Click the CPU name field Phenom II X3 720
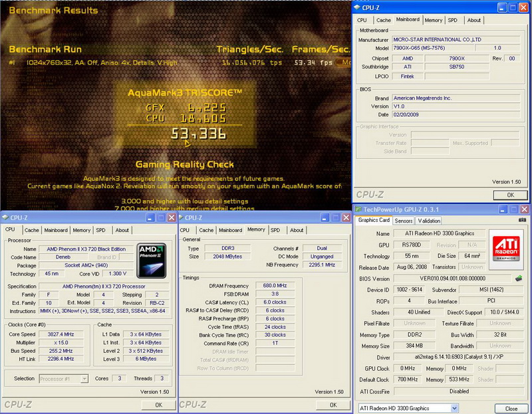 [86, 249]
